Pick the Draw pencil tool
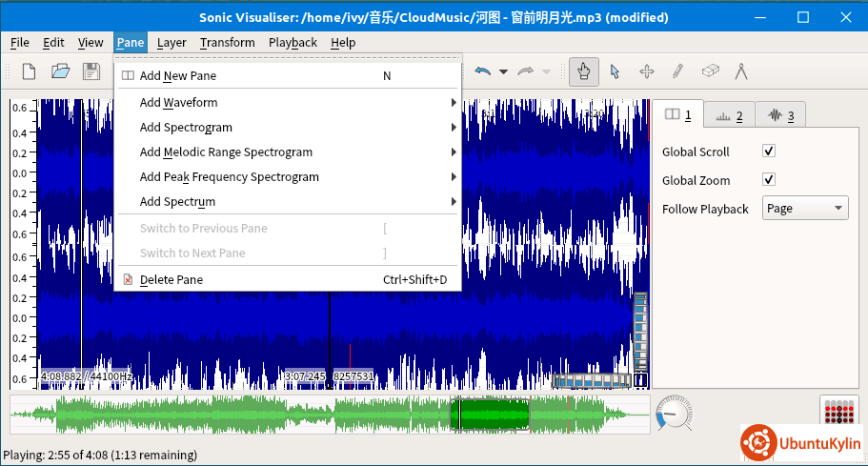 (677, 71)
